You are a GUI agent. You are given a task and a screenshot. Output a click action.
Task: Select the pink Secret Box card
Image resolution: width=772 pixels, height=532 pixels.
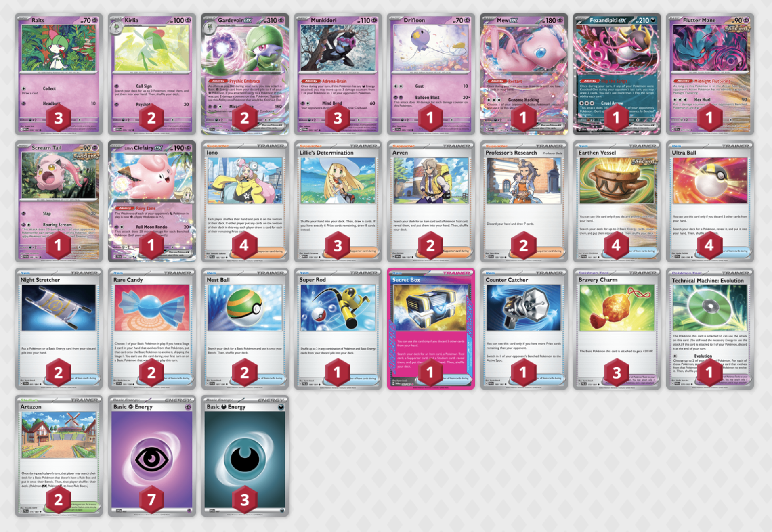(x=431, y=329)
